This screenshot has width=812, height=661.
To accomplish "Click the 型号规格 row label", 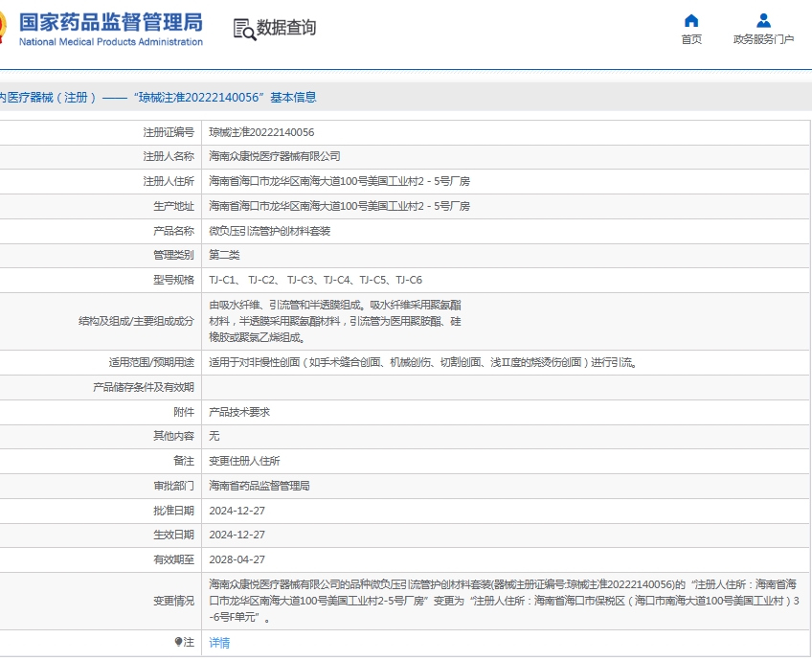I will pyautogui.click(x=173, y=281).
